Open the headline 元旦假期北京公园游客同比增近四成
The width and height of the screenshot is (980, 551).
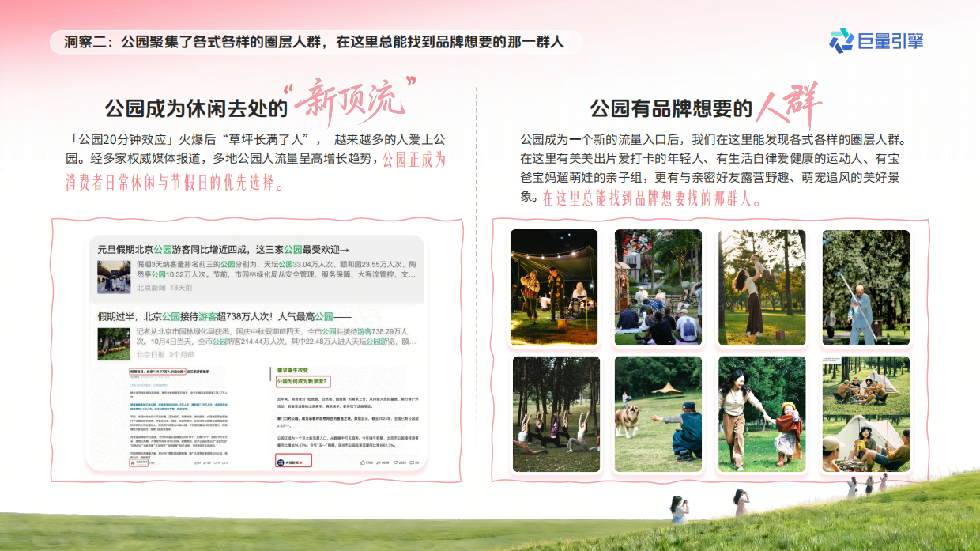(x=221, y=249)
